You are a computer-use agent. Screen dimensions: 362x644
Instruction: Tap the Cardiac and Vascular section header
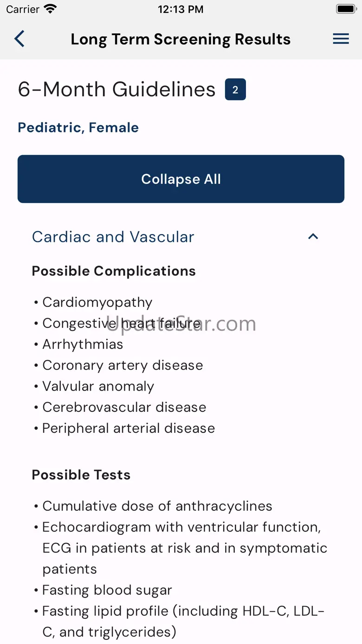coord(113,237)
